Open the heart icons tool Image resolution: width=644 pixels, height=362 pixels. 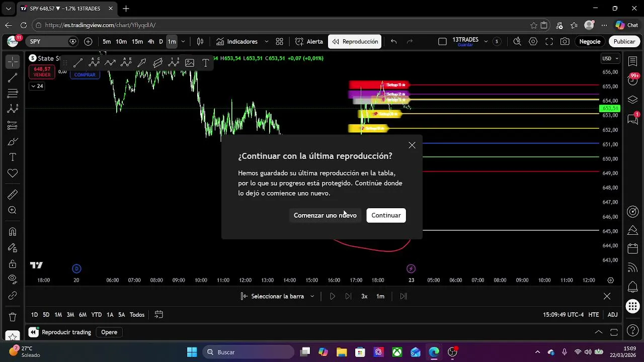pos(13,173)
